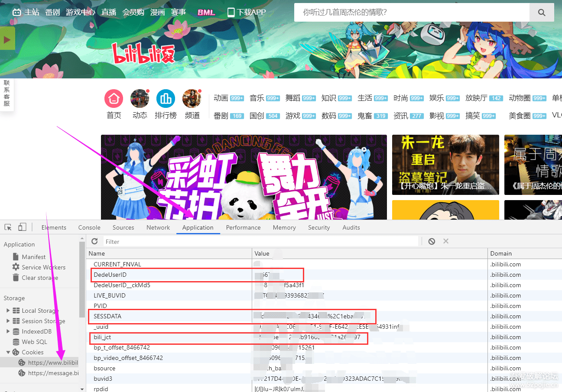Click the BML logo in top nav
Screen dimensions: 562x392
(206, 12)
